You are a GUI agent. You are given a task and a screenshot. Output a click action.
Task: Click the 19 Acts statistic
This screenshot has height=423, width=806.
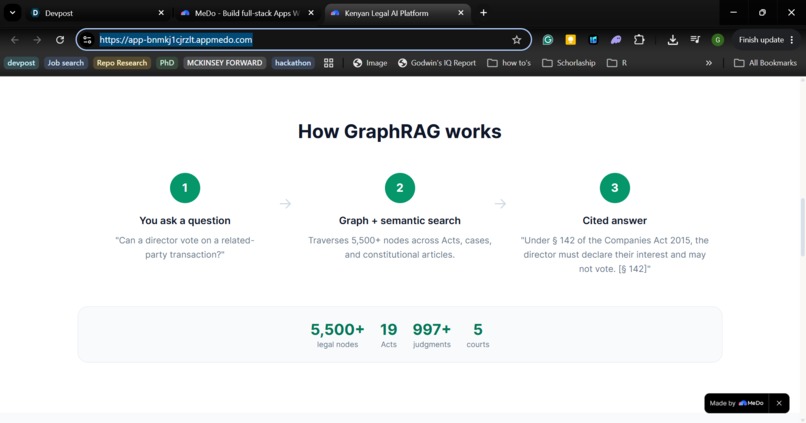click(x=389, y=335)
